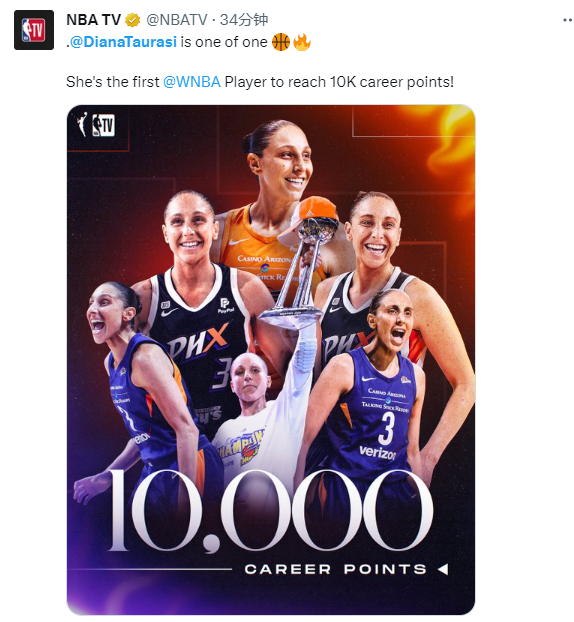Open the tweet's more options menu

tap(568, 20)
